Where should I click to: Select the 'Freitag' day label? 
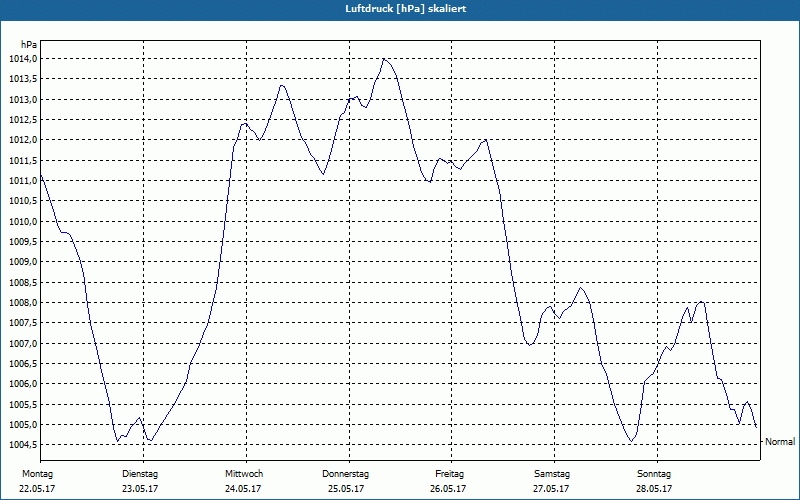[x=449, y=474]
